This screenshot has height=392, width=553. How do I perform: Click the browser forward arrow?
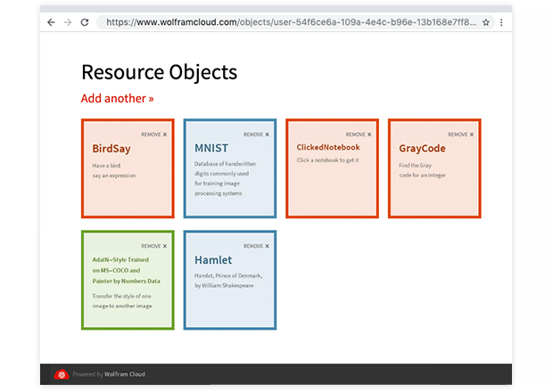[x=68, y=22]
